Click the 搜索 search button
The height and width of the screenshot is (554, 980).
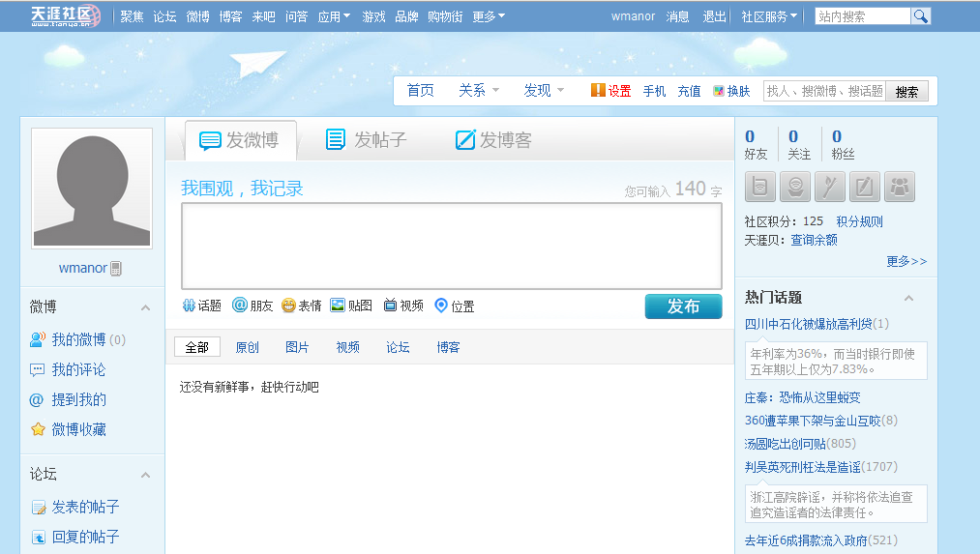pyautogui.click(x=906, y=92)
